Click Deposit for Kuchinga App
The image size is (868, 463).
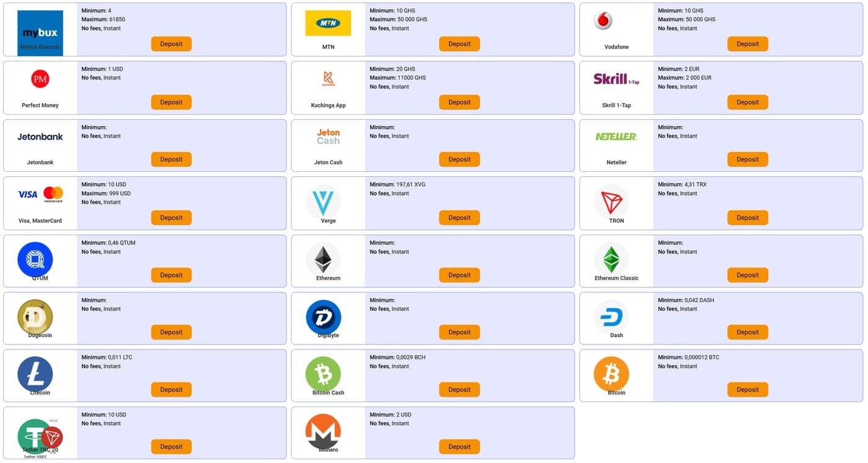click(459, 102)
